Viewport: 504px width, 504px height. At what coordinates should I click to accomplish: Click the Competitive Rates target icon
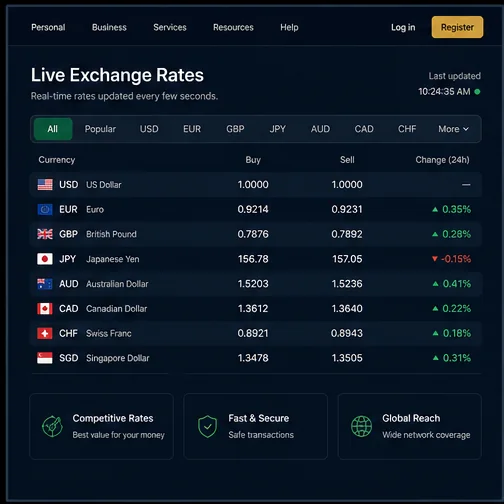(x=52, y=426)
